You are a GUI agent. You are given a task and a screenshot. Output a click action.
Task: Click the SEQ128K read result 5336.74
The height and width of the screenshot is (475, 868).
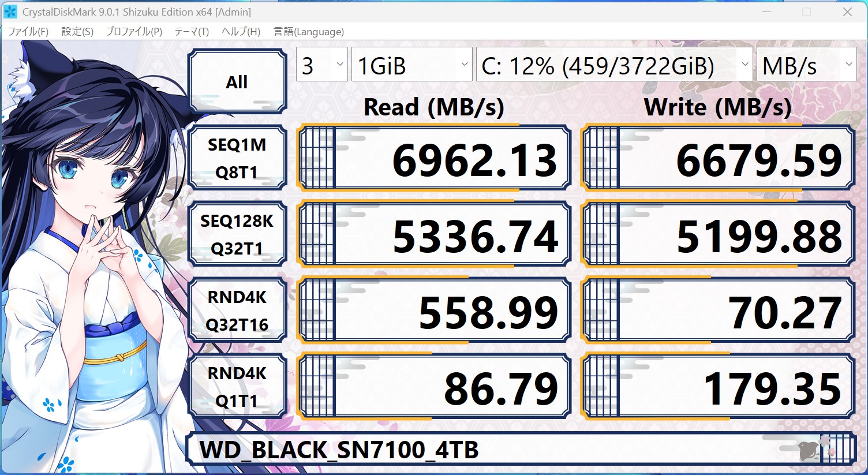(434, 234)
